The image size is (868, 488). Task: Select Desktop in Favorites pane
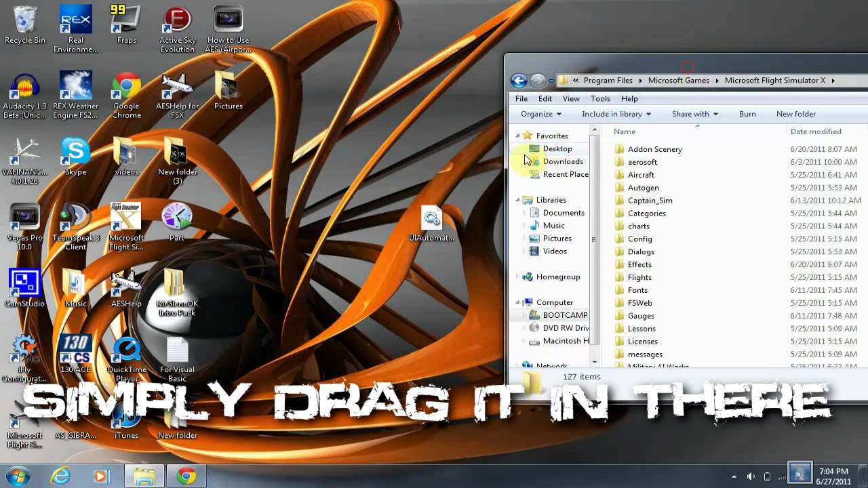557,148
